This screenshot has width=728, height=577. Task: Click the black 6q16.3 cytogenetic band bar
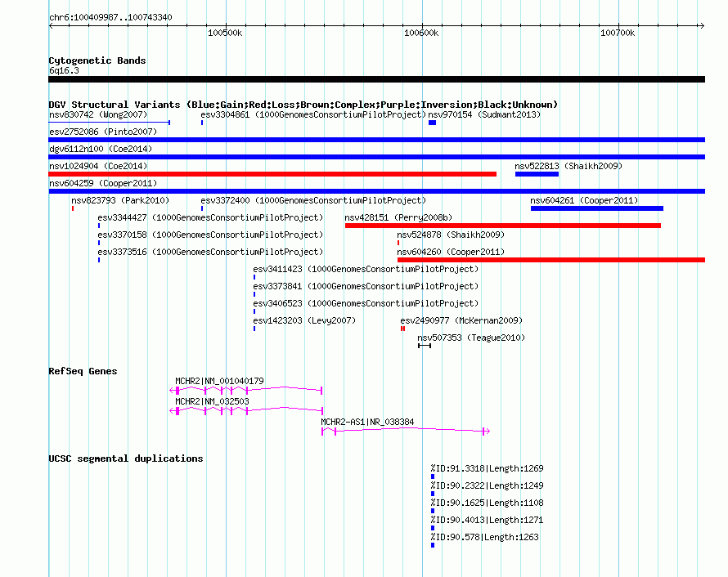click(x=376, y=79)
